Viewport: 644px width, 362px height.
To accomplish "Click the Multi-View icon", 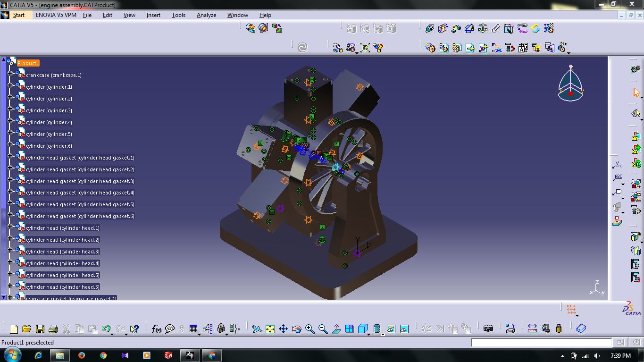I will (x=349, y=329).
